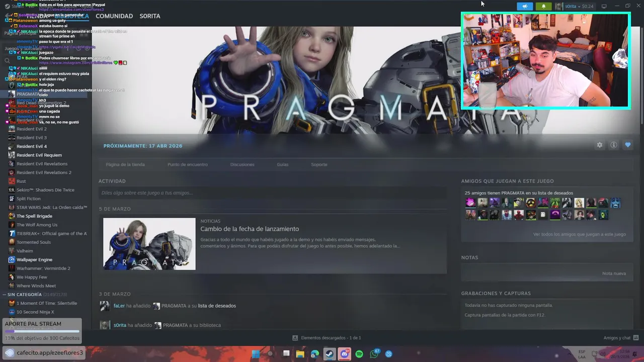644x362 pixels.
Task: Click Warhammer: Vermintide 2 icon
Action: [12, 268]
